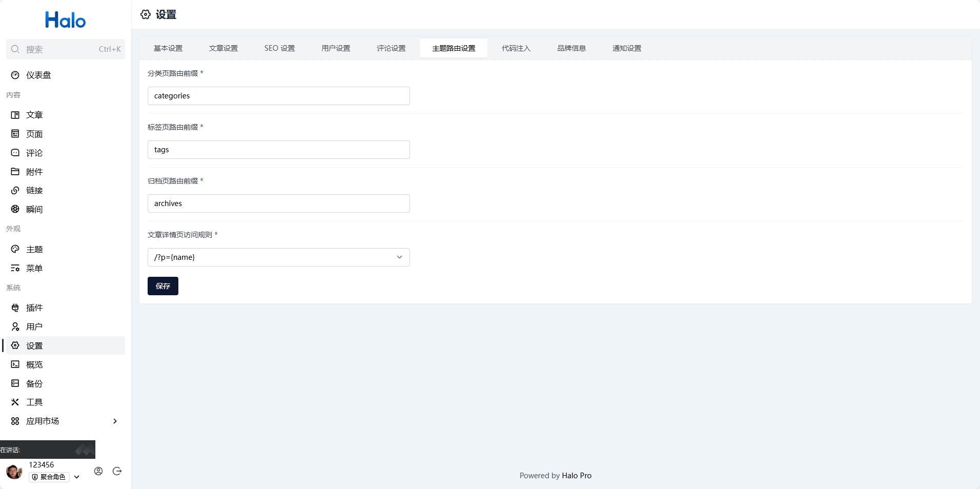
Task: Expand the App Market (应用市场) chevron
Action: 115,421
